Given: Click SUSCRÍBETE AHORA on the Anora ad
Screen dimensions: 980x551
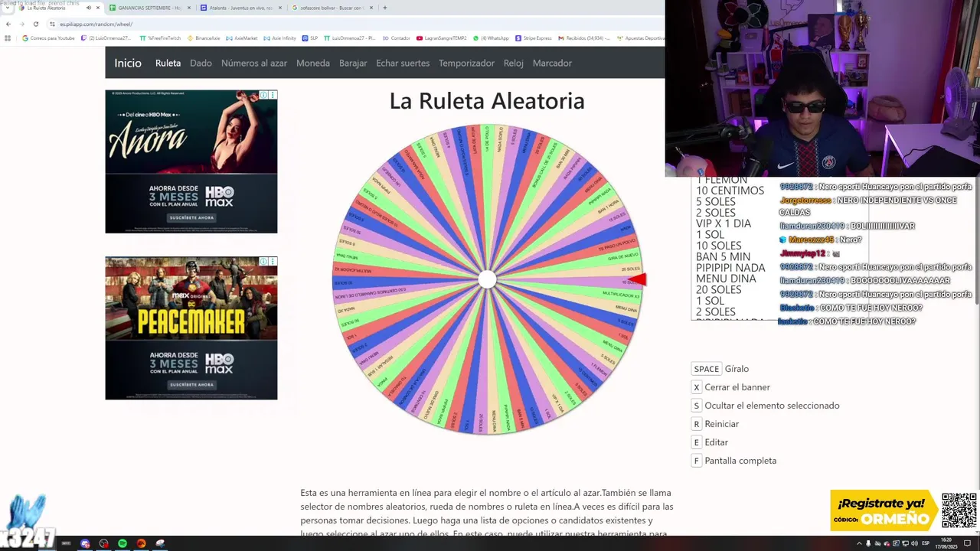Looking at the screenshot, I should pyautogui.click(x=191, y=217).
